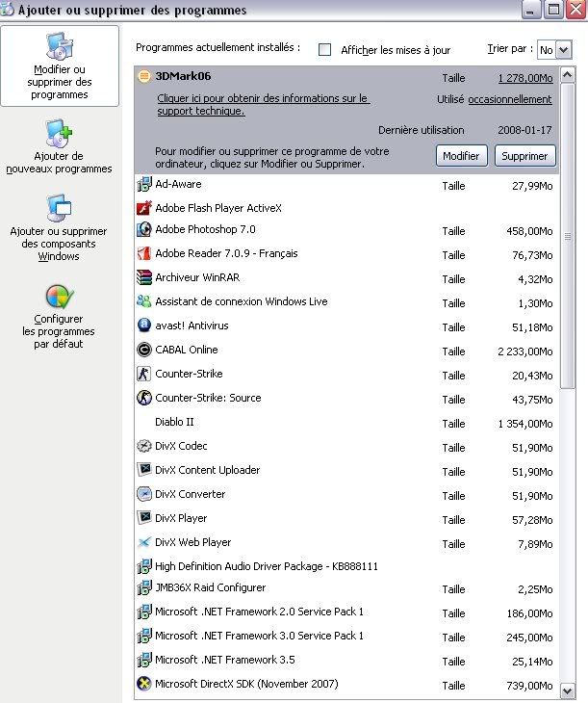Screen dimensions: 588x703
Task: Open Configurer les programmes par défaut
Action: [59, 316]
